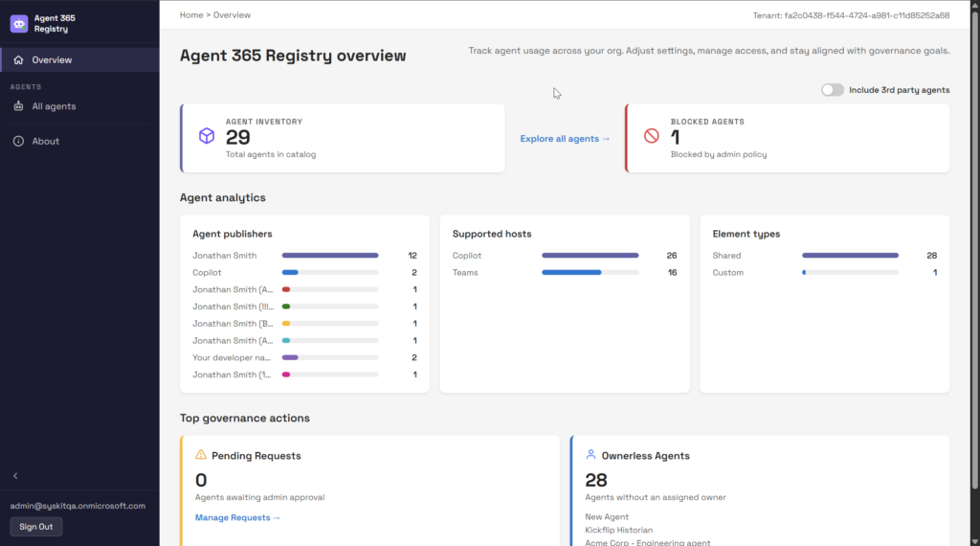Click the All agents robot icon

click(18, 106)
